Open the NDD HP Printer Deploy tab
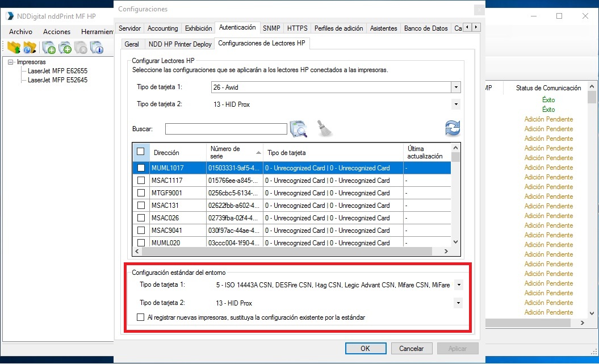599x364 pixels. (180, 44)
